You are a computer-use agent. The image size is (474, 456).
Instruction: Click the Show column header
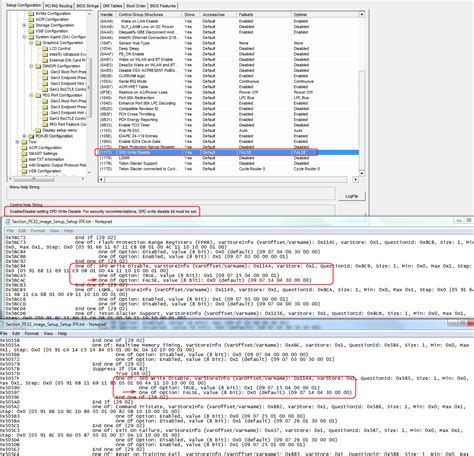191,15
